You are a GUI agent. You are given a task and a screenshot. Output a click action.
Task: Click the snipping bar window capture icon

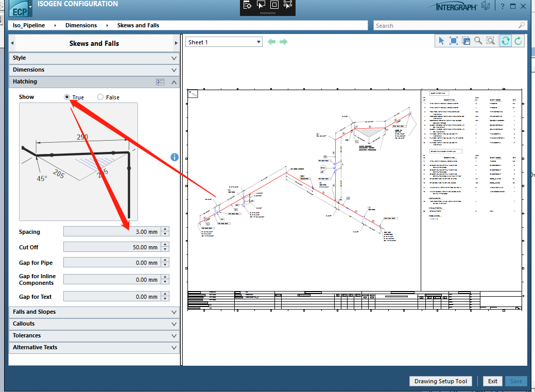pos(288,5)
